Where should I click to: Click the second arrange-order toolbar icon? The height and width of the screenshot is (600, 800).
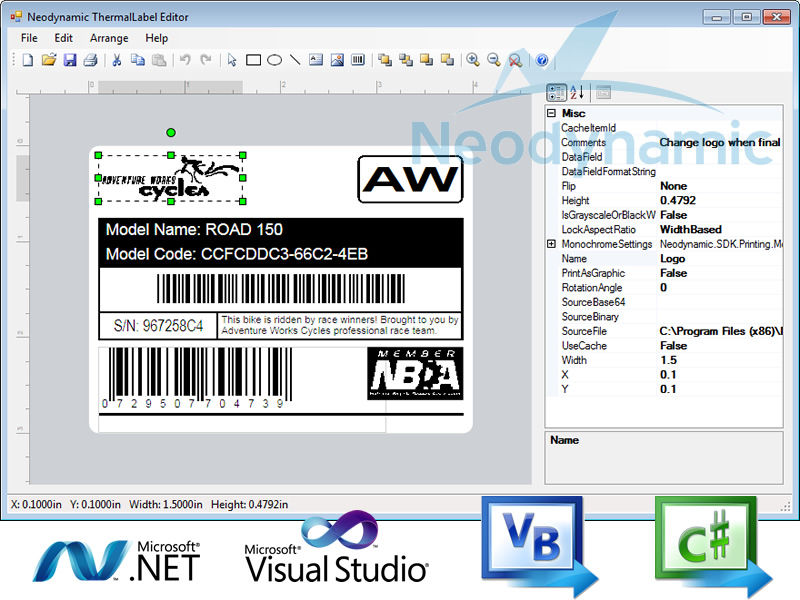pyautogui.click(x=406, y=60)
